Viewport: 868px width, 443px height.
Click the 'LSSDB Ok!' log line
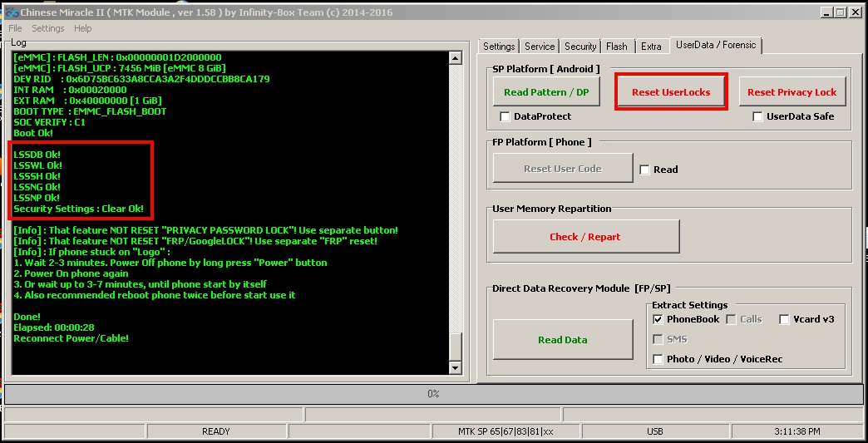(x=37, y=155)
